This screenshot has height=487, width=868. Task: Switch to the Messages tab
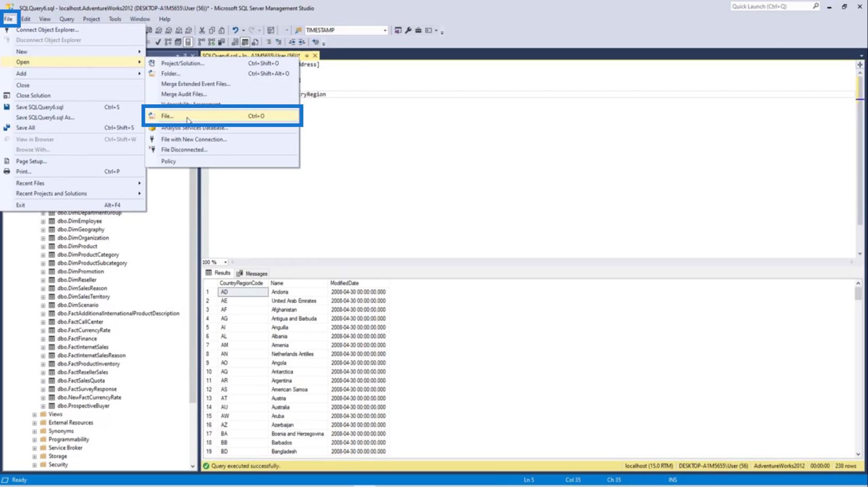click(252, 274)
